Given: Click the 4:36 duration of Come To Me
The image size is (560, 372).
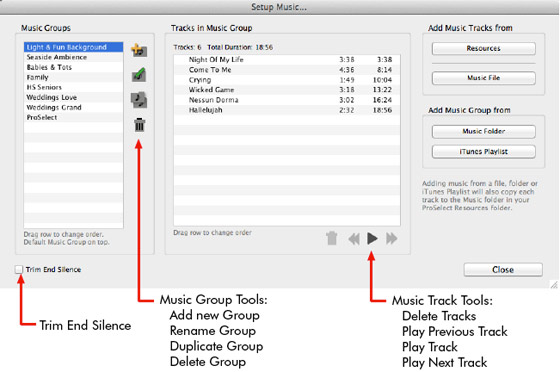Looking at the screenshot, I should pyautogui.click(x=347, y=70).
